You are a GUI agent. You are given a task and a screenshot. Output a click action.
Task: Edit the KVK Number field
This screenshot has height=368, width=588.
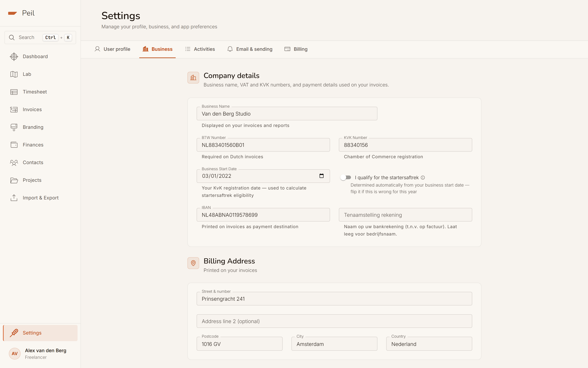pos(405,145)
